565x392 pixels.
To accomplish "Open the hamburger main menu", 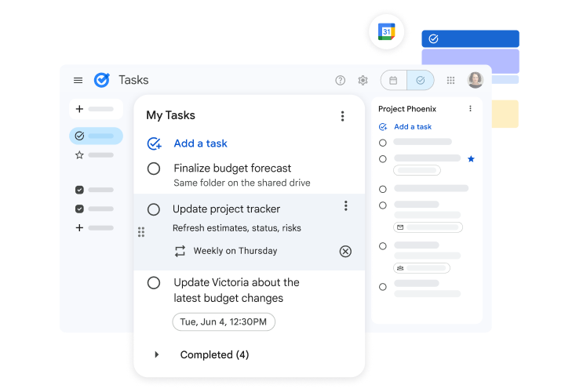I will [x=78, y=80].
